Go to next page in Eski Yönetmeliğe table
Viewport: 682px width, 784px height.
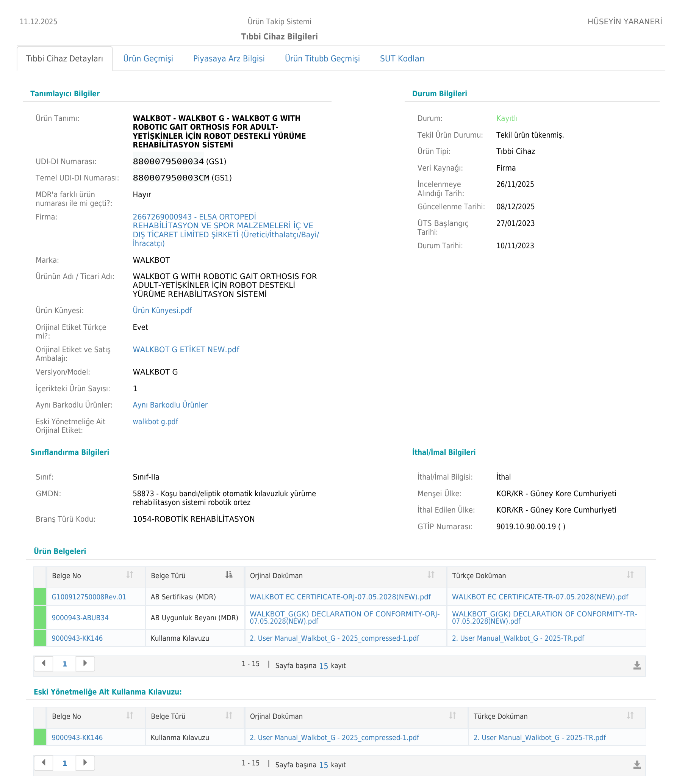(x=85, y=763)
